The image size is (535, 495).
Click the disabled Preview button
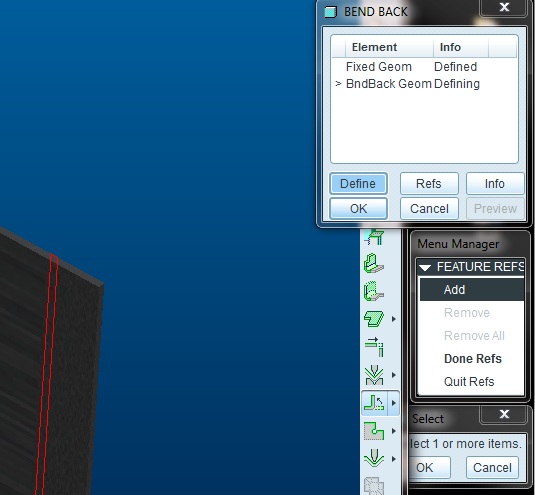pos(495,208)
